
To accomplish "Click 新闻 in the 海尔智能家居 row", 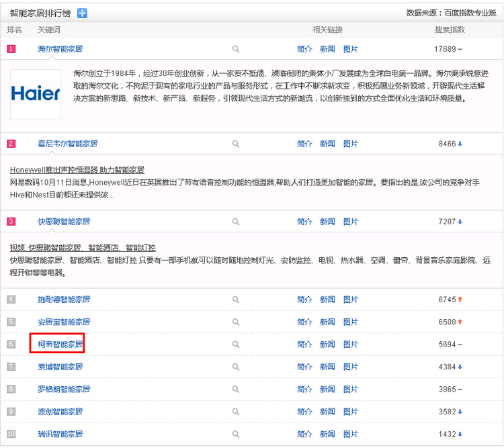I will coord(327,49).
